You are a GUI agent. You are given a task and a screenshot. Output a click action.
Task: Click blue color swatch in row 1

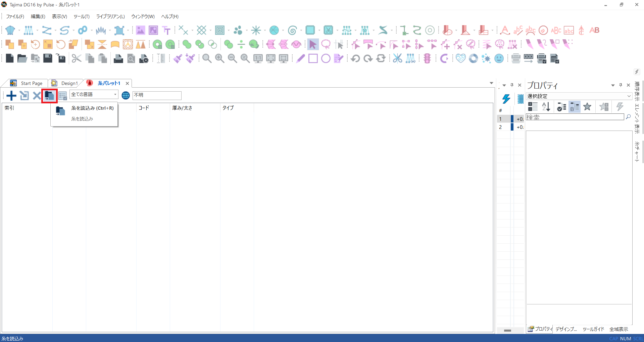512,119
